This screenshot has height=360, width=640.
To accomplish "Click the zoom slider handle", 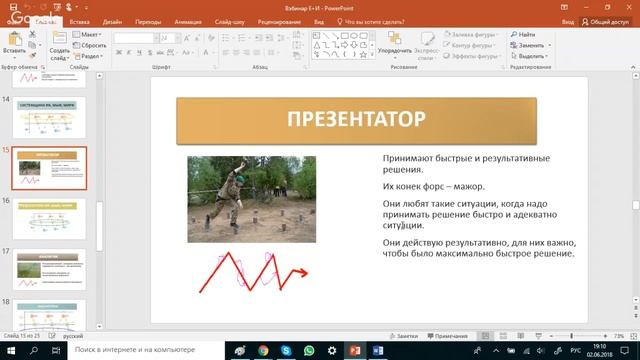I will click(x=571, y=336).
